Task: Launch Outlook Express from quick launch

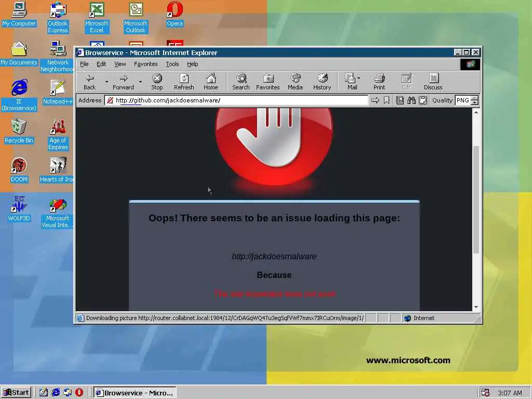Action: pyautogui.click(x=68, y=393)
